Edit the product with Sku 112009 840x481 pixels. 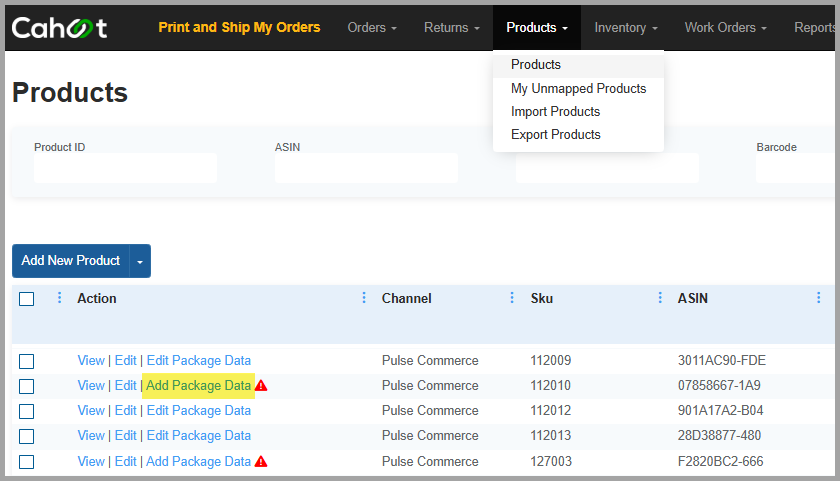point(126,360)
